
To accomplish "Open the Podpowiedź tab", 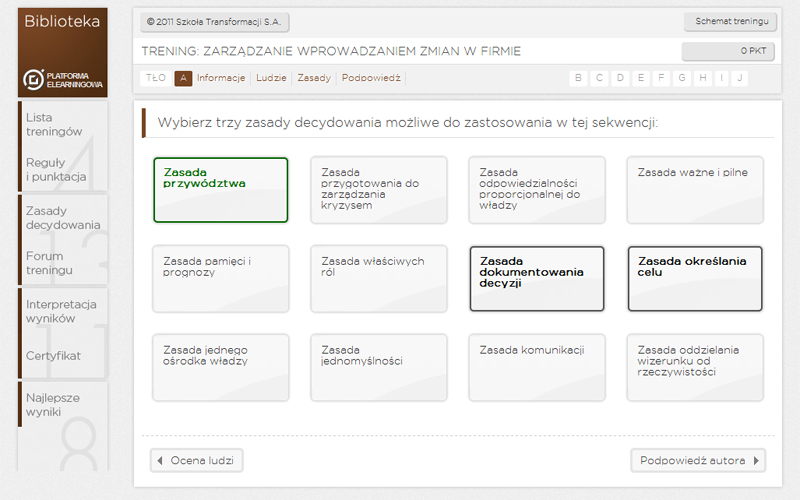I will pos(371,78).
